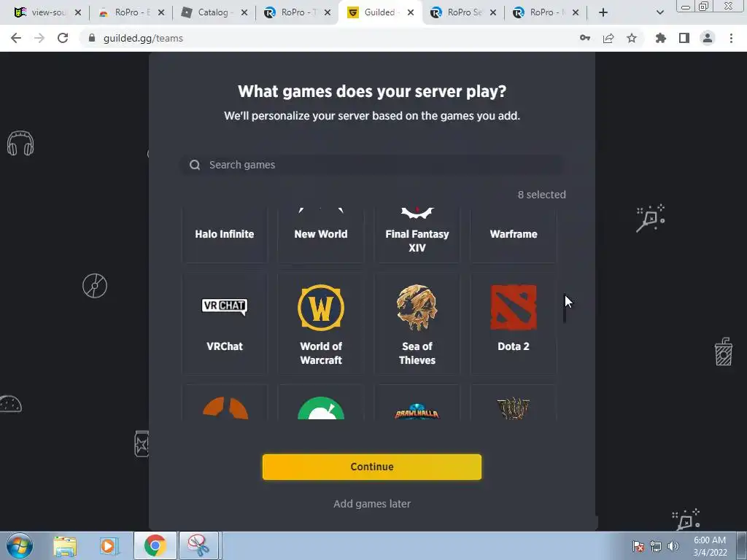The image size is (747, 560).
Task: Click the volume speaker tray icon
Action: coord(673,545)
